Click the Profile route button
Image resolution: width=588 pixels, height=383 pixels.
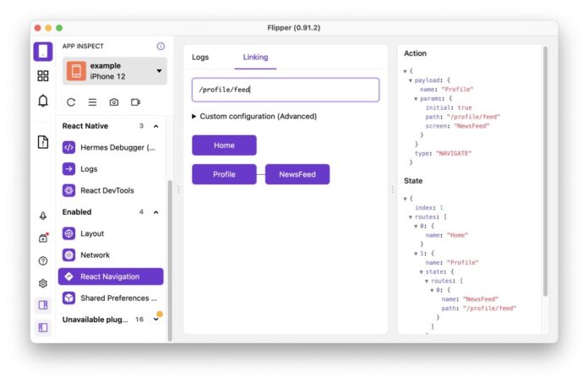[x=224, y=174]
